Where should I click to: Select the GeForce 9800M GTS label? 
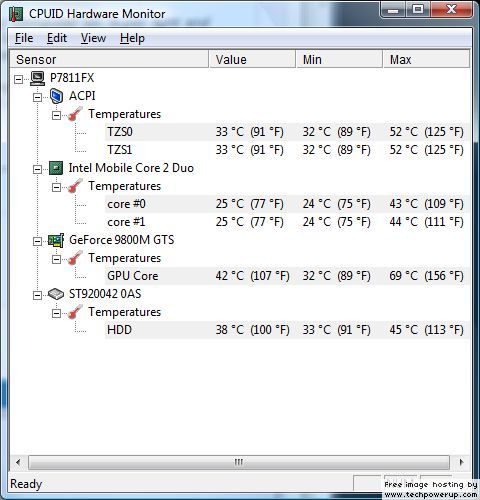pyautogui.click(x=122, y=240)
